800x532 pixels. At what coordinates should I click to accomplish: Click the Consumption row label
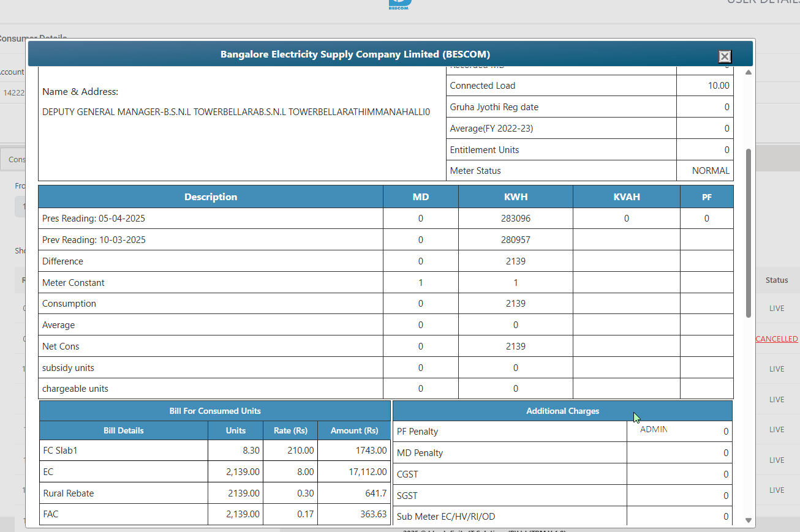[69, 304]
